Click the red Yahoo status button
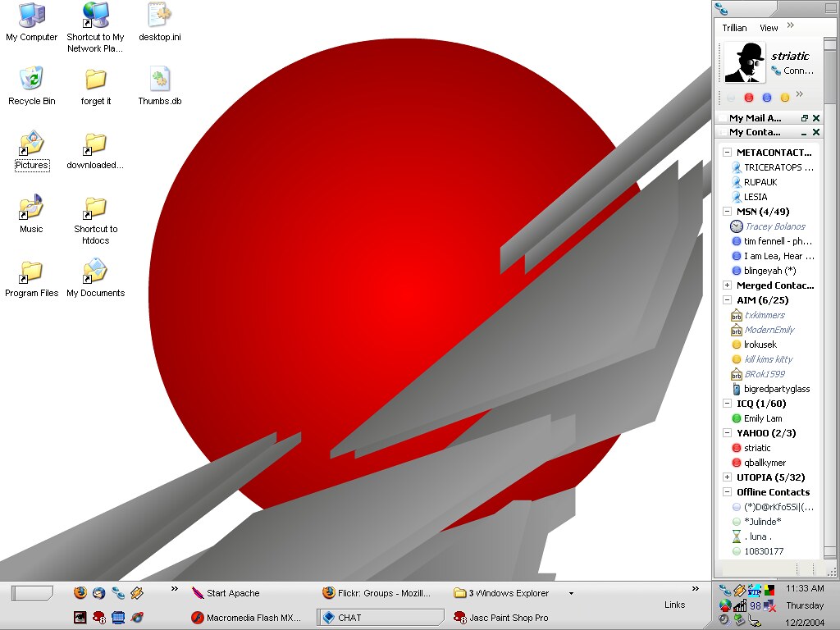The image size is (840, 630). coord(749,98)
